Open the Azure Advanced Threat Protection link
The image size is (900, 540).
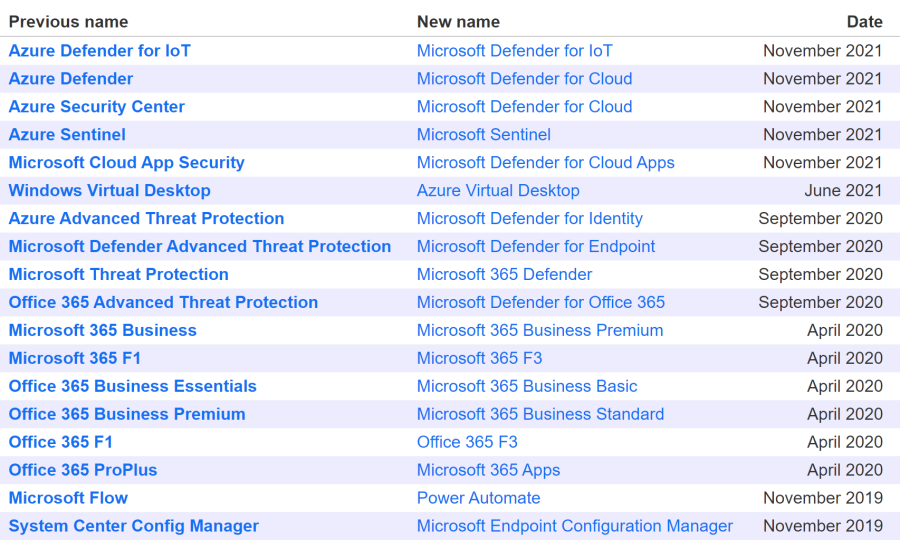pyautogui.click(x=146, y=219)
